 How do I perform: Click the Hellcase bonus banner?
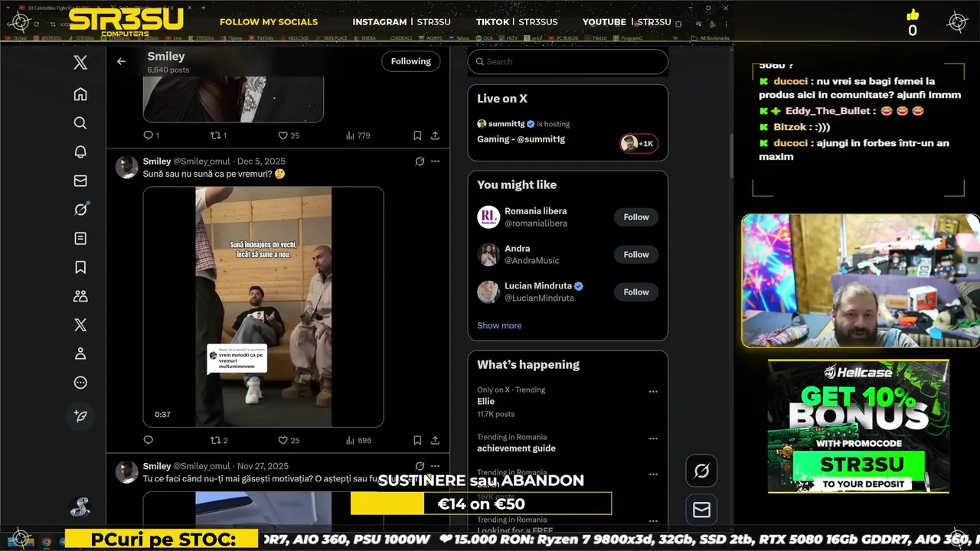[x=858, y=427]
